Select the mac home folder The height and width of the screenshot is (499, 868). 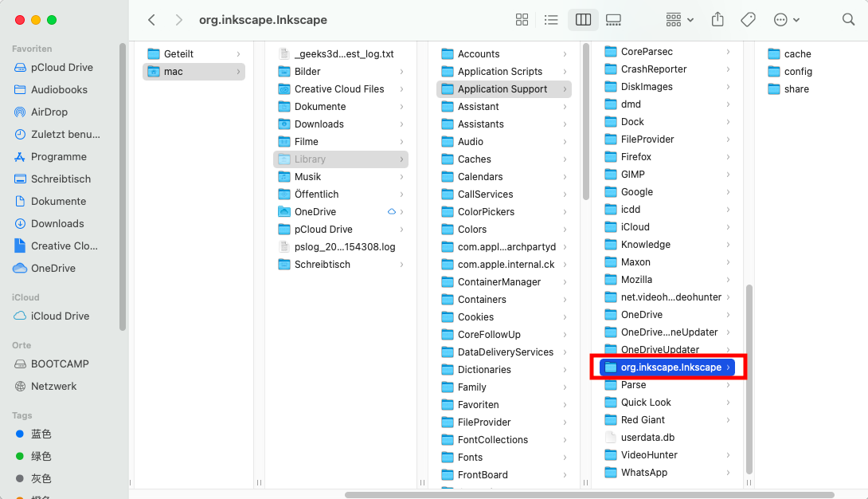click(x=194, y=72)
